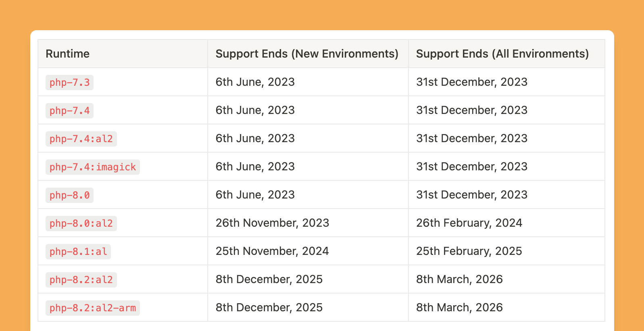Click the plain php-8.0 runtime tag

(x=69, y=195)
